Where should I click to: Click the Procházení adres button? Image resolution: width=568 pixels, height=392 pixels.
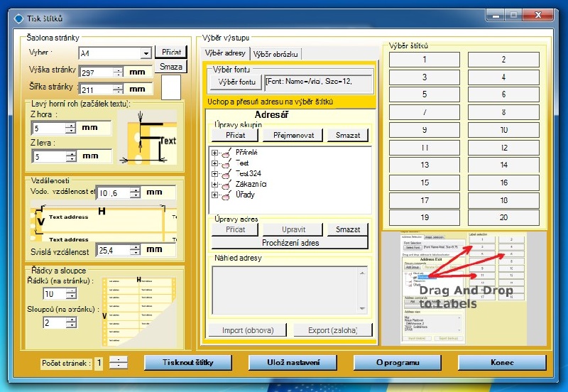(x=290, y=243)
